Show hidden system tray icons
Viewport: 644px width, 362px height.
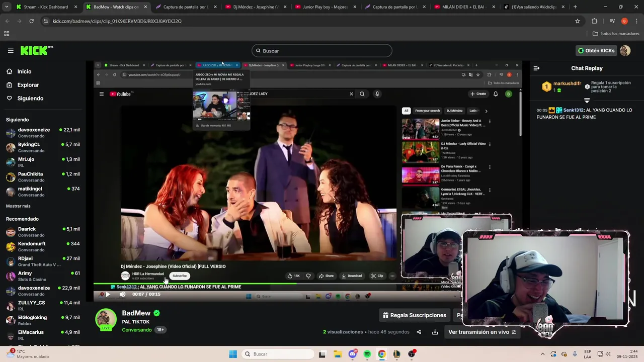click(543, 354)
